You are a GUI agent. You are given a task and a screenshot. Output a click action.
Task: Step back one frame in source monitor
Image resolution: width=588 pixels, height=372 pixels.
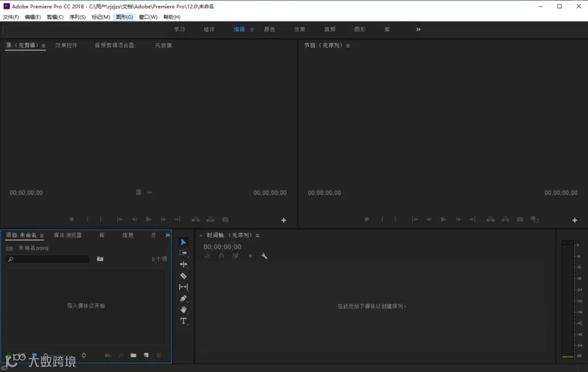134,220
